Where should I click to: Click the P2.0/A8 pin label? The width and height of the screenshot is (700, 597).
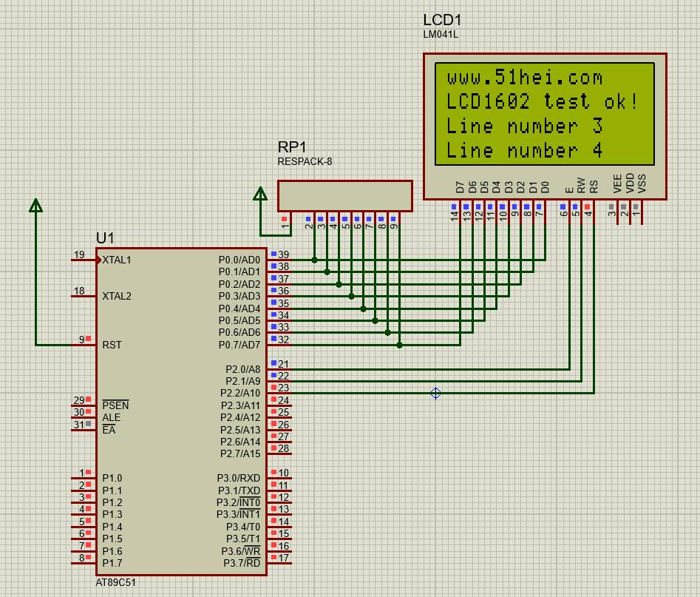click(x=242, y=369)
